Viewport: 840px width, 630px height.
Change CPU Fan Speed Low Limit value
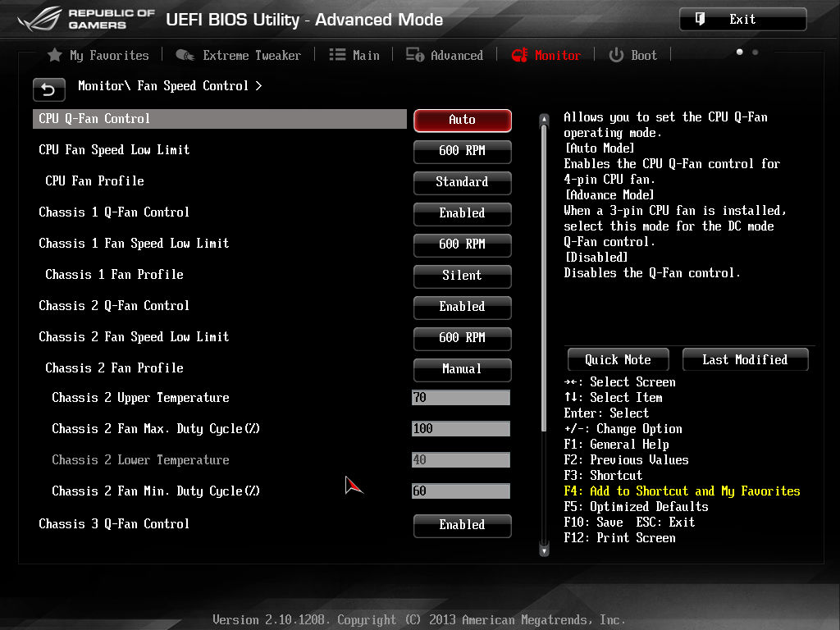(x=463, y=151)
